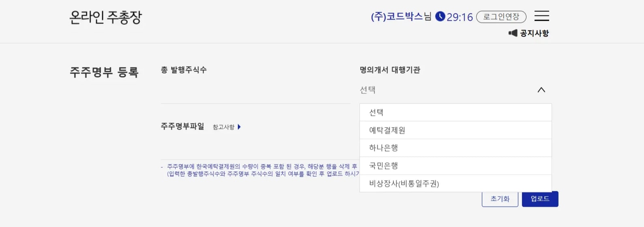Click the (주)코드박스님 user name
This screenshot has width=644, height=227.
tap(401, 17)
